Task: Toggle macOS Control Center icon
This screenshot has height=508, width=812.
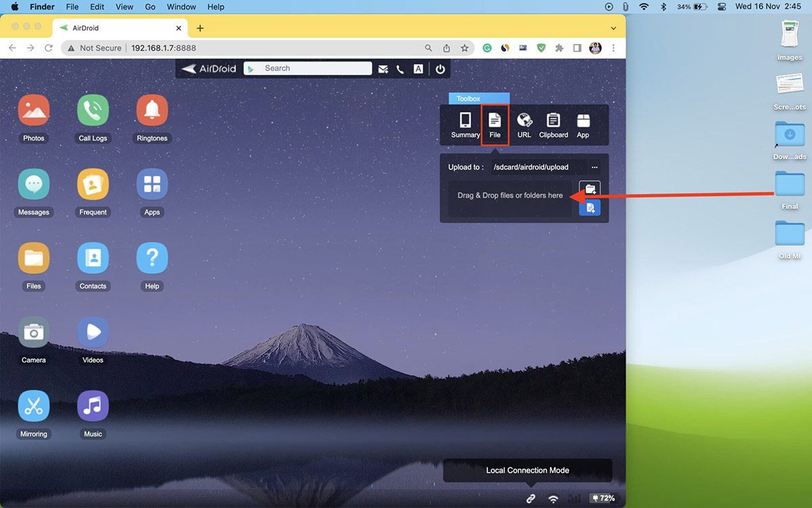Action: pos(721,7)
